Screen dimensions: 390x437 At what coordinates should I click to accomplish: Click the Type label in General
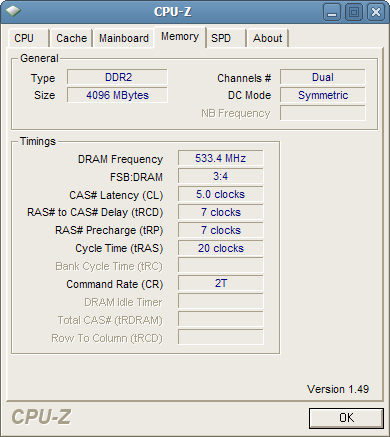(43, 79)
